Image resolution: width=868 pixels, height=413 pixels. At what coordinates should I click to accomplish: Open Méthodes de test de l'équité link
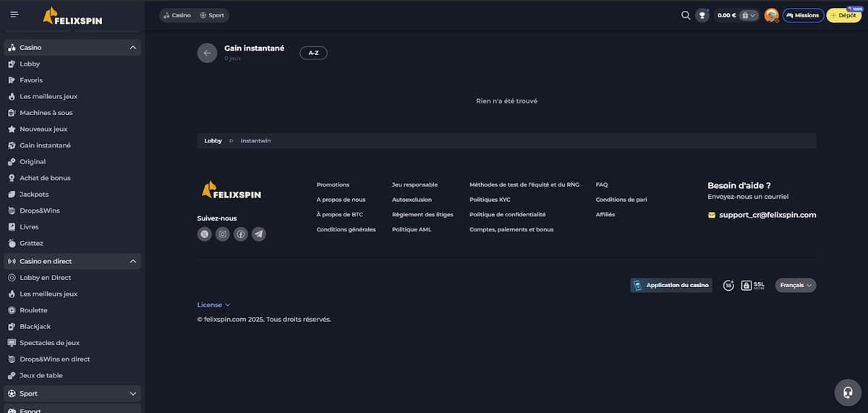point(524,185)
